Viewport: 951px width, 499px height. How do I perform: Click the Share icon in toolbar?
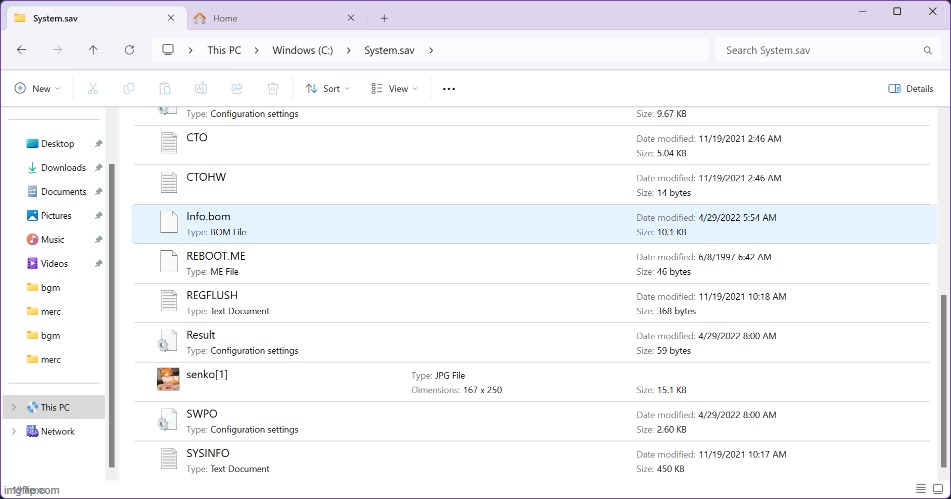(x=237, y=89)
